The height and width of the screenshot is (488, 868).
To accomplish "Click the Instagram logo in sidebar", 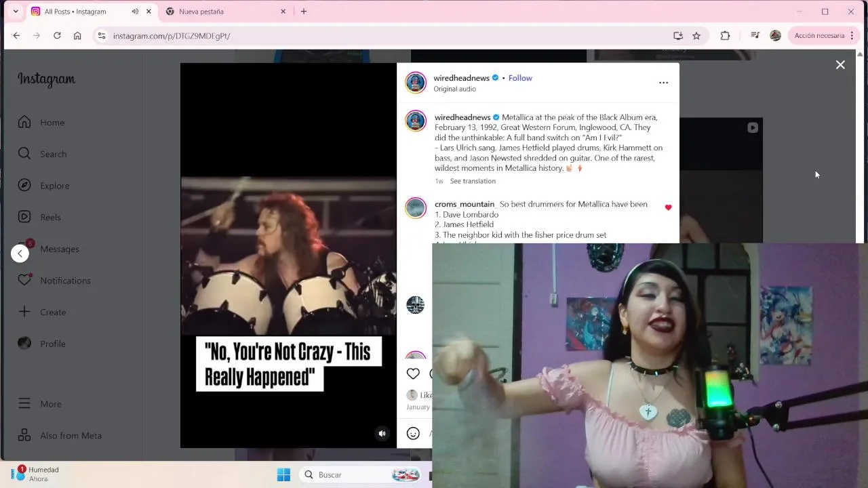I will [46, 79].
